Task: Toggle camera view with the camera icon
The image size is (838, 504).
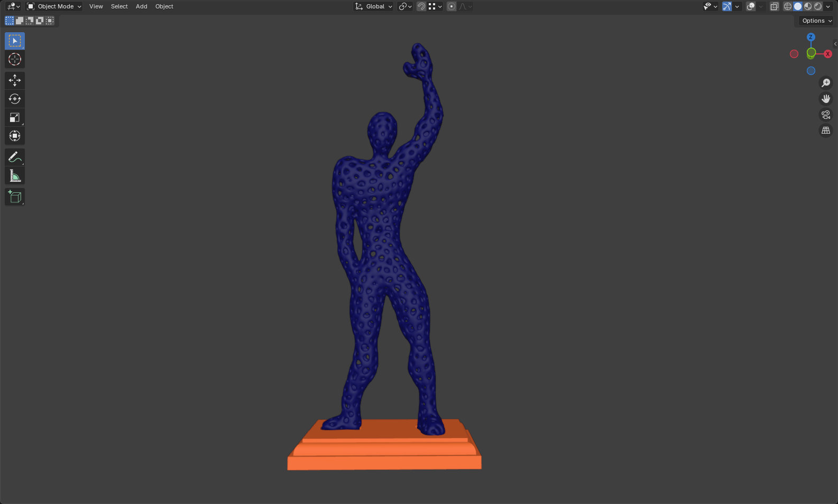Action: click(x=825, y=115)
